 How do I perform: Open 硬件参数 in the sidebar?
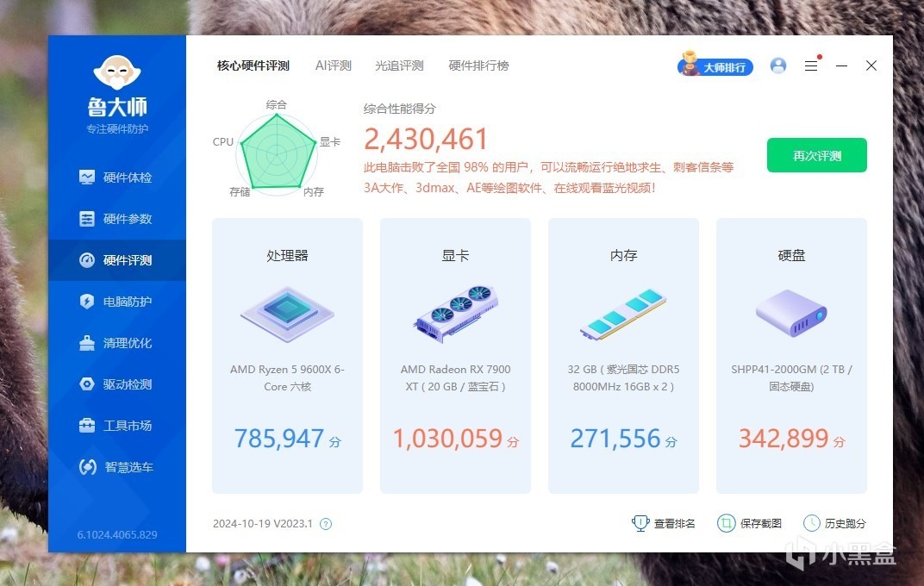tap(116, 219)
